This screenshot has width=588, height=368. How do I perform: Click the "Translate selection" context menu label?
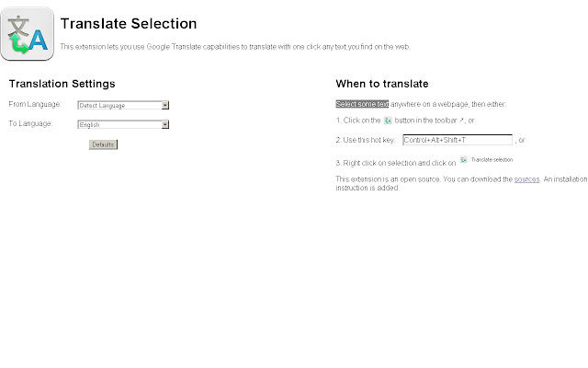[492, 159]
